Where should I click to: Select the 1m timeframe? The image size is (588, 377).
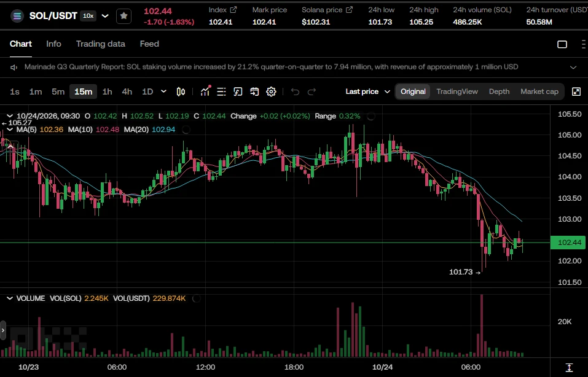pyautogui.click(x=36, y=92)
